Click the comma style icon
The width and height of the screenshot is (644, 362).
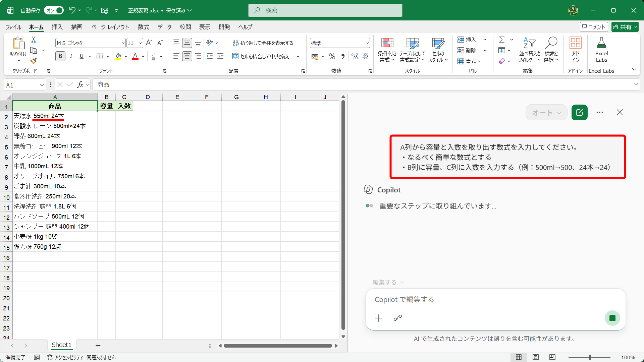click(343, 56)
